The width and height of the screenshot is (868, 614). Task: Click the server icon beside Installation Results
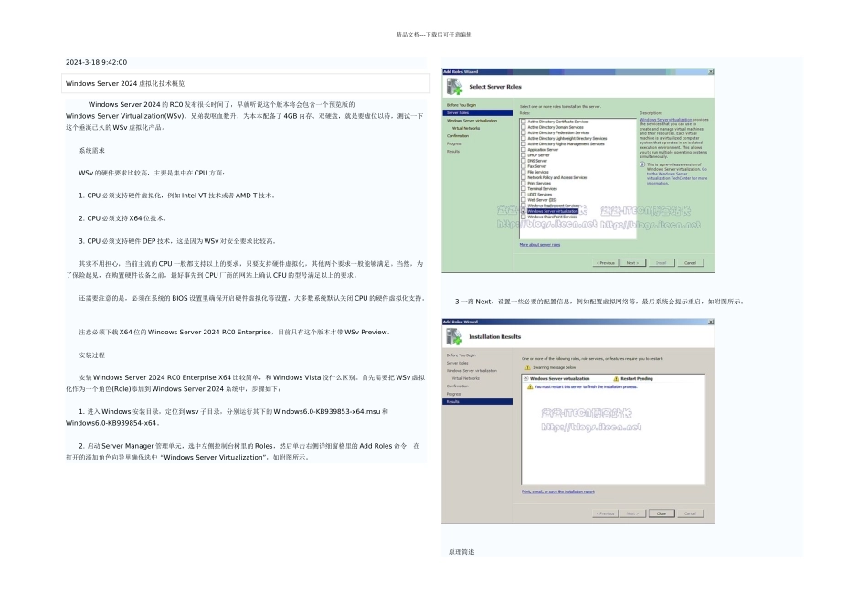tap(454, 336)
